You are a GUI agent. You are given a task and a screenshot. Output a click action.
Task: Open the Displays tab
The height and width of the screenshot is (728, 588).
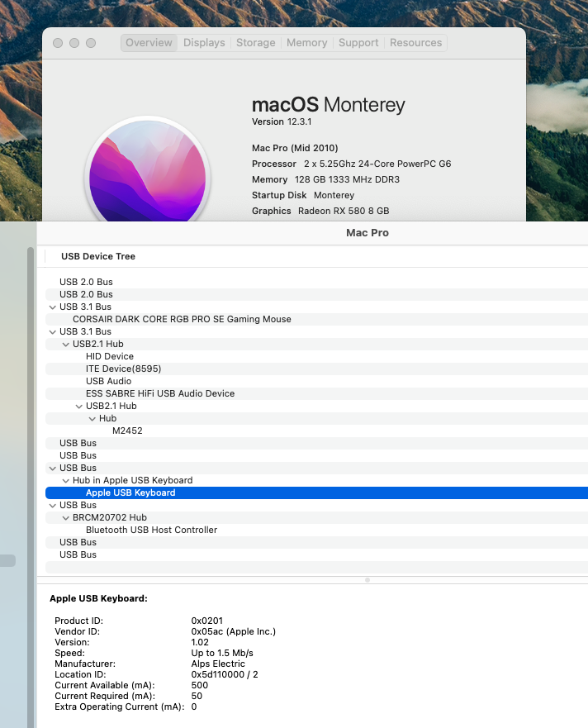click(204, 43)
